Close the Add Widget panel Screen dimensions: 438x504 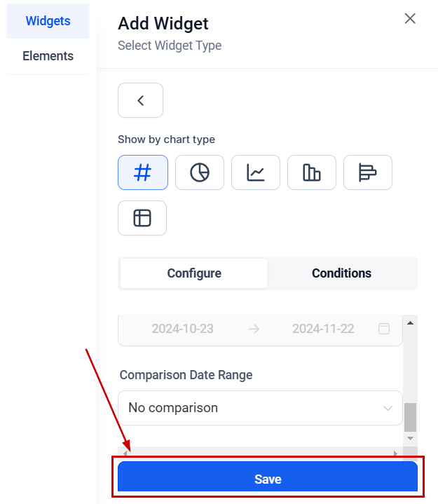410,19
